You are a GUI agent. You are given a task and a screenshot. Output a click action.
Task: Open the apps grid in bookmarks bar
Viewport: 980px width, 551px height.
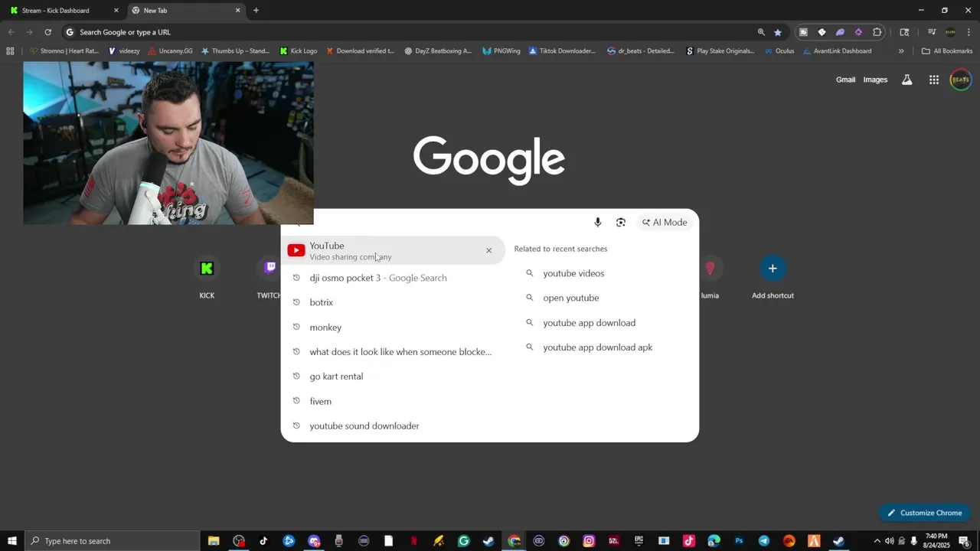[x=10, y=51]
